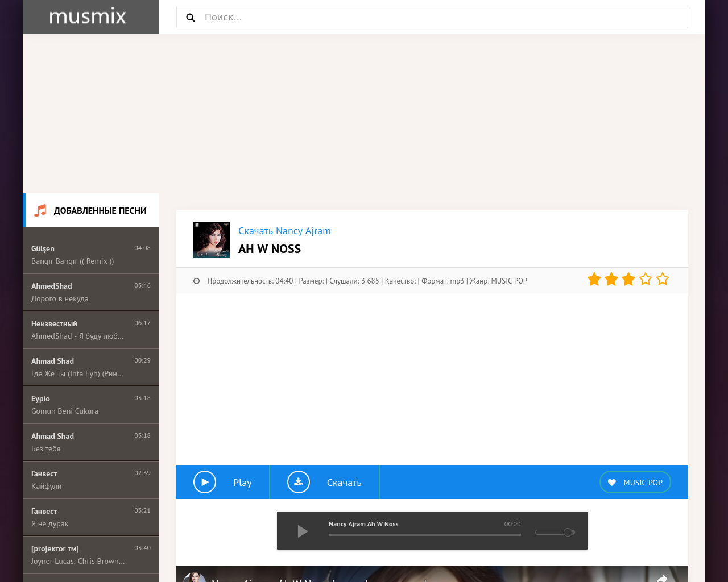Viewport: 728px width, 582px height.
Task: Open Ahmad Shad Где Же Ты song
Action: 91,367
